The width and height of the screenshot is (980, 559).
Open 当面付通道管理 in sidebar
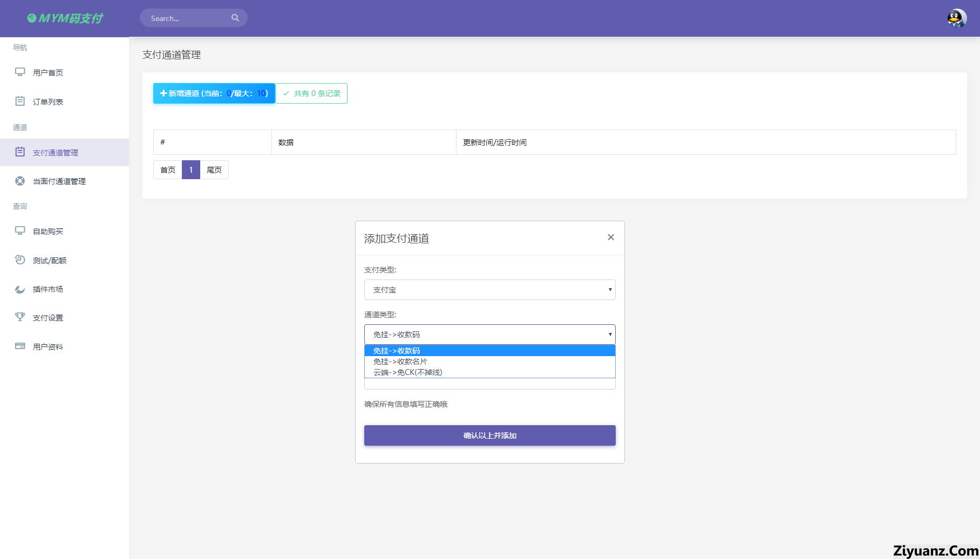point(64,181)
